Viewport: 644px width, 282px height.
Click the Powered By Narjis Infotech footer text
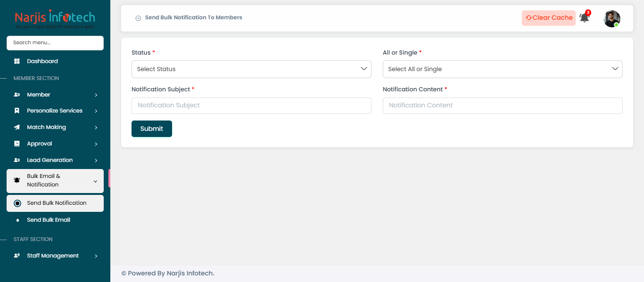(168, 273)
